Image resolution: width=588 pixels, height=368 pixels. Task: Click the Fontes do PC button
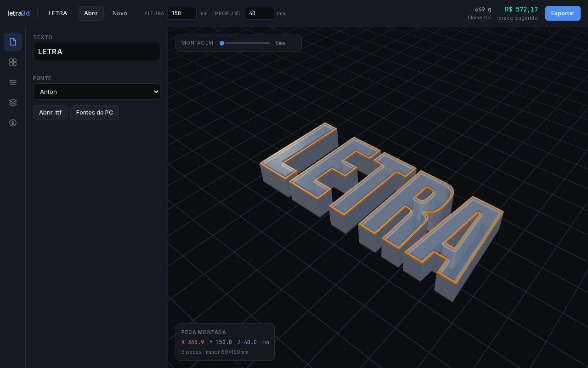pyautogui.click(x=95, y=113)
